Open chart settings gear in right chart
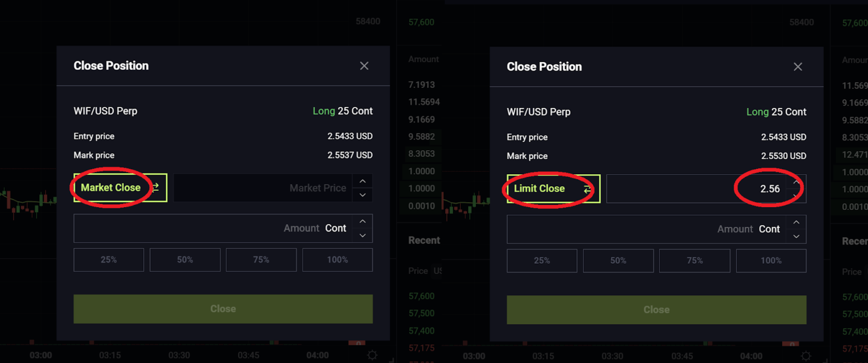This screenshot has height=363, width=868. [x=806, y=356]
